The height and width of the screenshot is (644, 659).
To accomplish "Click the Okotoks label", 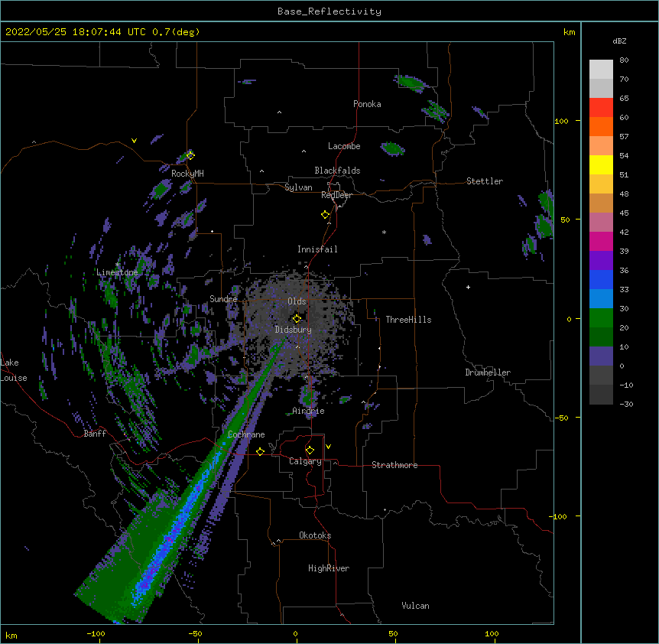I will tap(315, 535).
